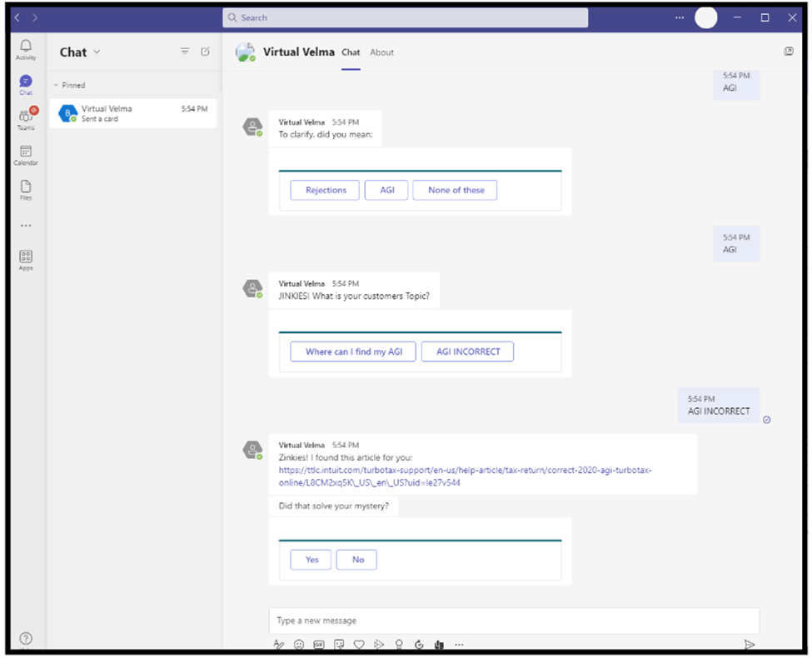This screenshot has height=658, width=812.
Task: Click the Type a new message field
Action: [x=514, y=621]
